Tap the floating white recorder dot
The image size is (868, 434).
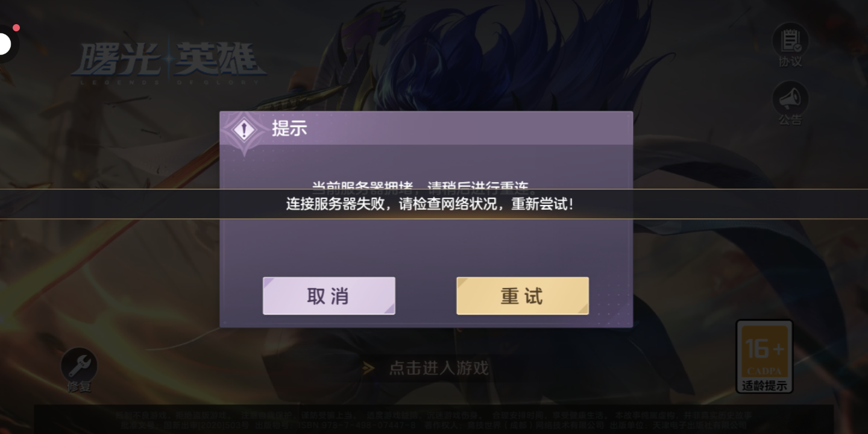pyautogui.click(x=4, y=44)
